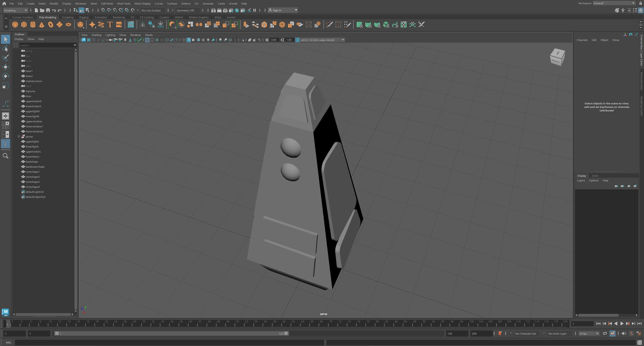Screen dimensions: 644x346
Task: Create a polygon sphere from the shelf
Action: coord(15,24)
